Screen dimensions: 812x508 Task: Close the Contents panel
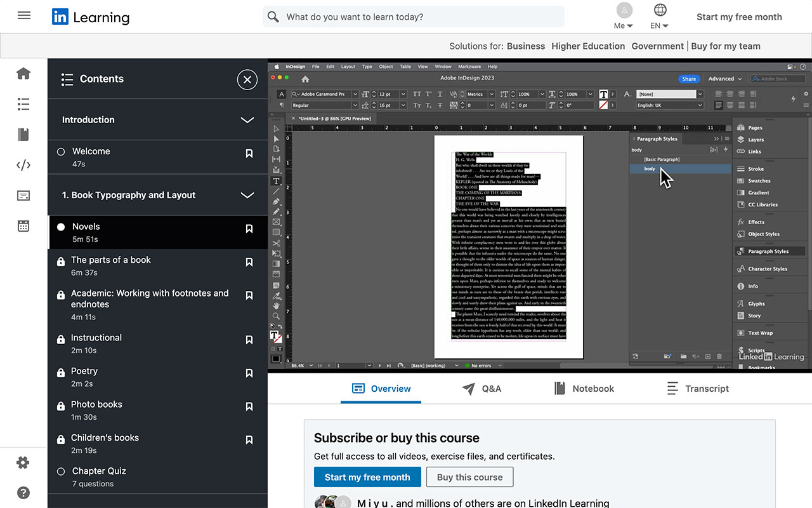pos(247,79)
